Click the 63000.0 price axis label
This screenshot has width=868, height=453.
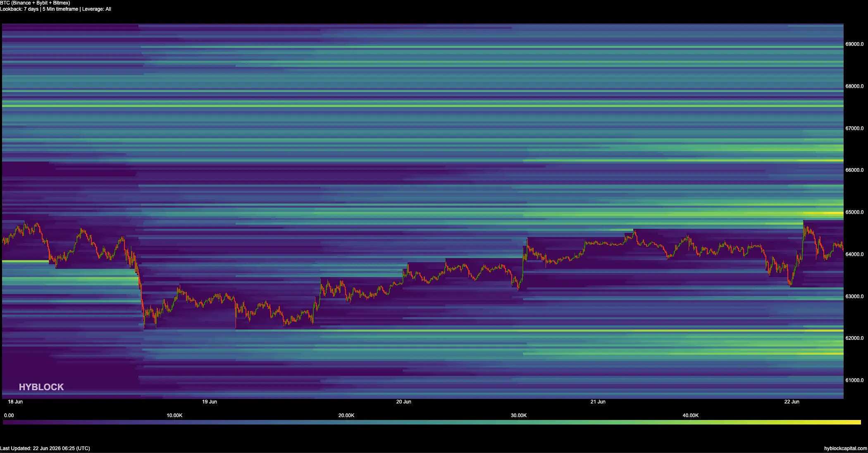pyautogui.click(x=854, y=296)
